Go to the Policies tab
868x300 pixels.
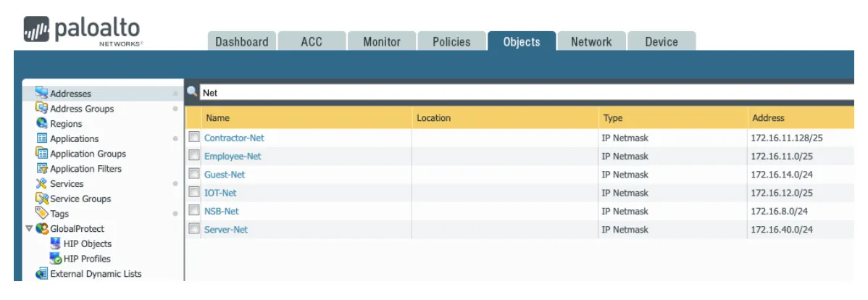pyautogui.click(x=451, y=41)
